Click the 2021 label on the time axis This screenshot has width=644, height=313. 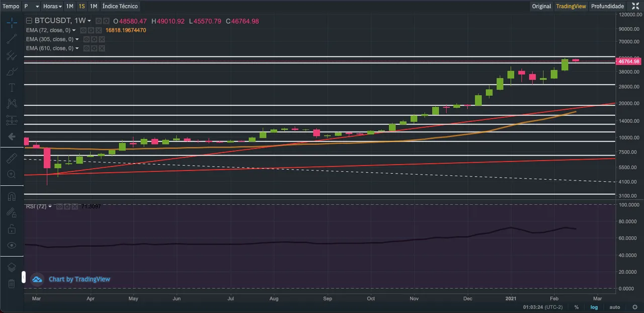coord(511,298)
